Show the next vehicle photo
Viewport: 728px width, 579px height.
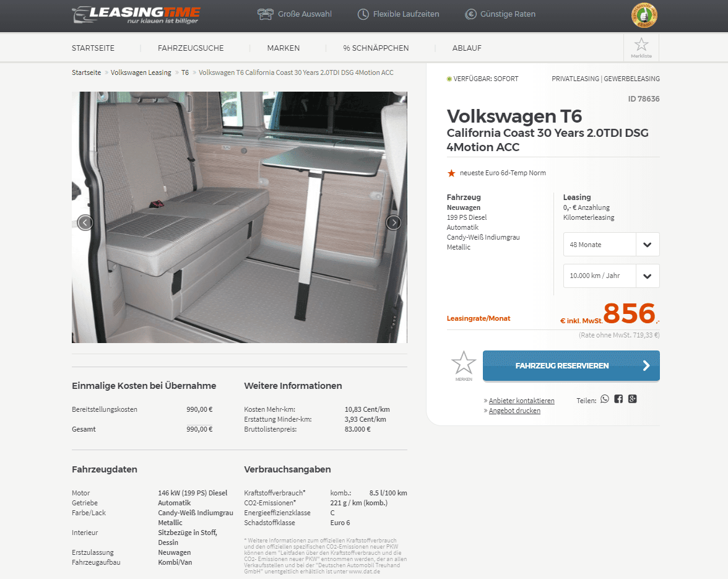[x=394, y=223]
